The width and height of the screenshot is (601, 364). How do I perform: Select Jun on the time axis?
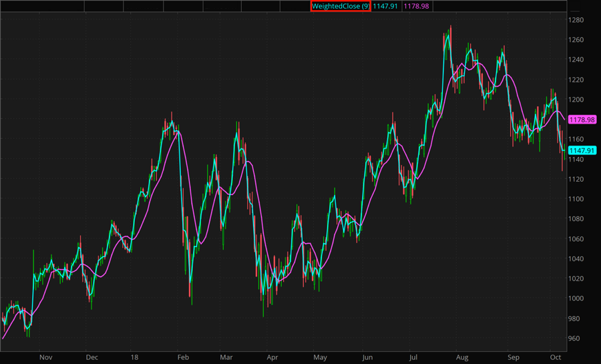pos(367,357)
